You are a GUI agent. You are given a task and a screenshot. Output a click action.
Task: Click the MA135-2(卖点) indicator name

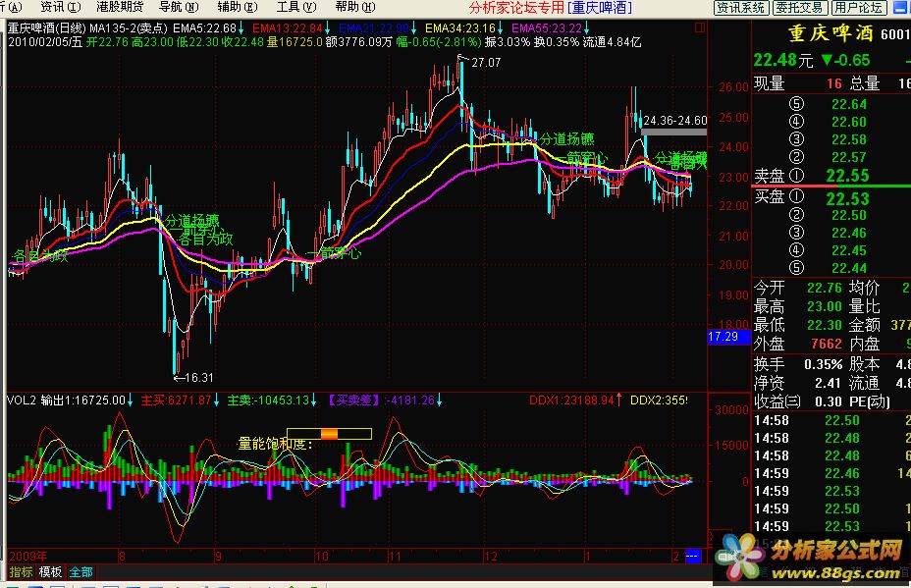point(129,27)
